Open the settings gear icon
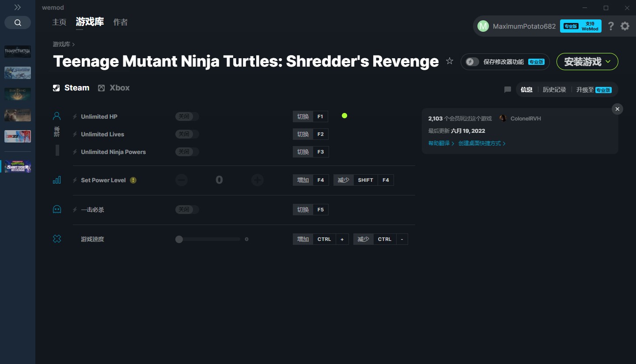Screen dimensions: 636x364 [x=625, y=26]
